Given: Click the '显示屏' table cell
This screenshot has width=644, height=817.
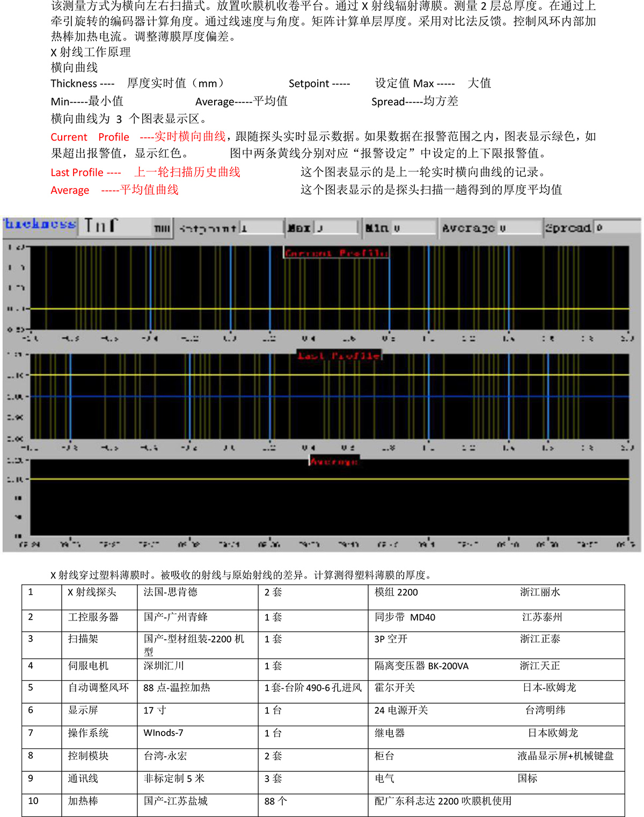Looking at the screenshot, I should [83, 710].
